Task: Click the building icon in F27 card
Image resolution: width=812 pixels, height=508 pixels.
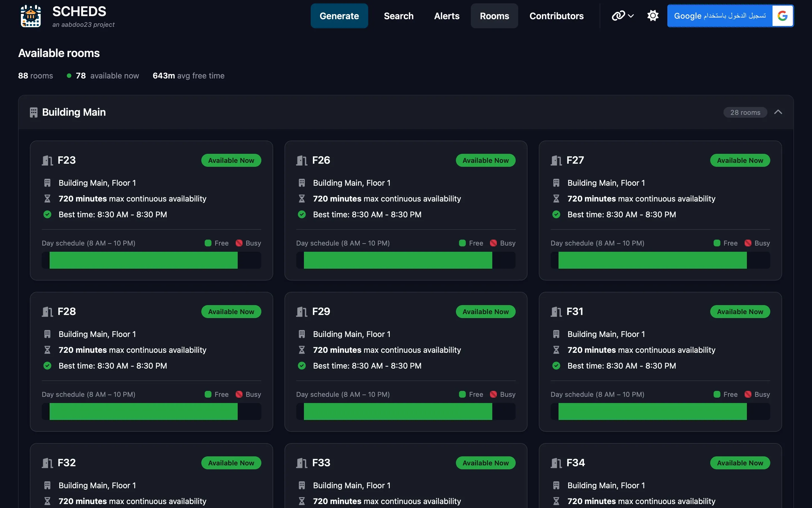Action: click(x=556, y=183)
